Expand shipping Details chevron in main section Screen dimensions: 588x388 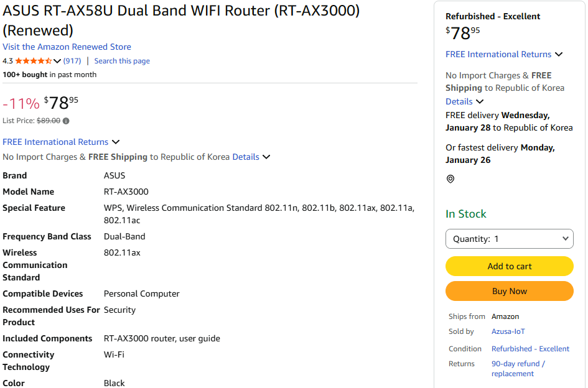click(266, 157)
